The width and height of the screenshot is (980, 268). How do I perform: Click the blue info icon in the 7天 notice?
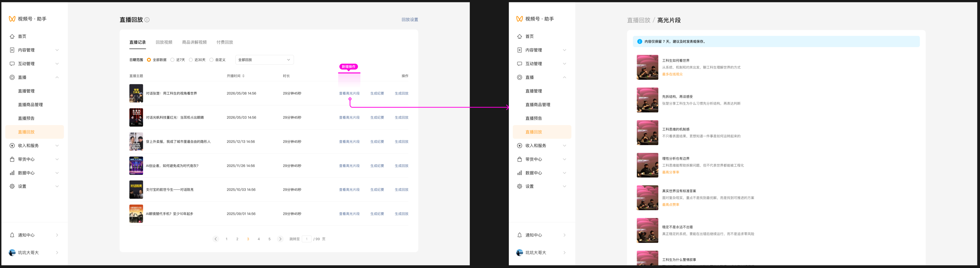pos(640,42)
